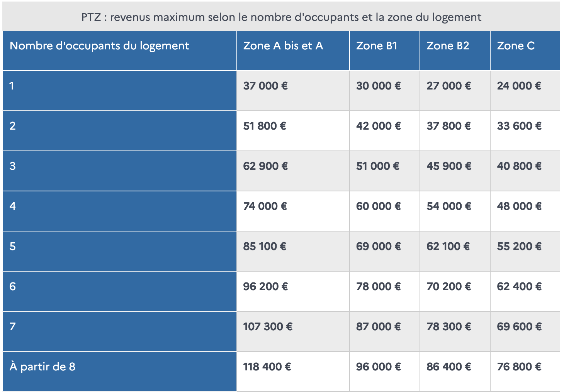Click the table title about PTZ revenus maximum
The height and width of the screenshot is (392, 564).
tap(281, 17)
